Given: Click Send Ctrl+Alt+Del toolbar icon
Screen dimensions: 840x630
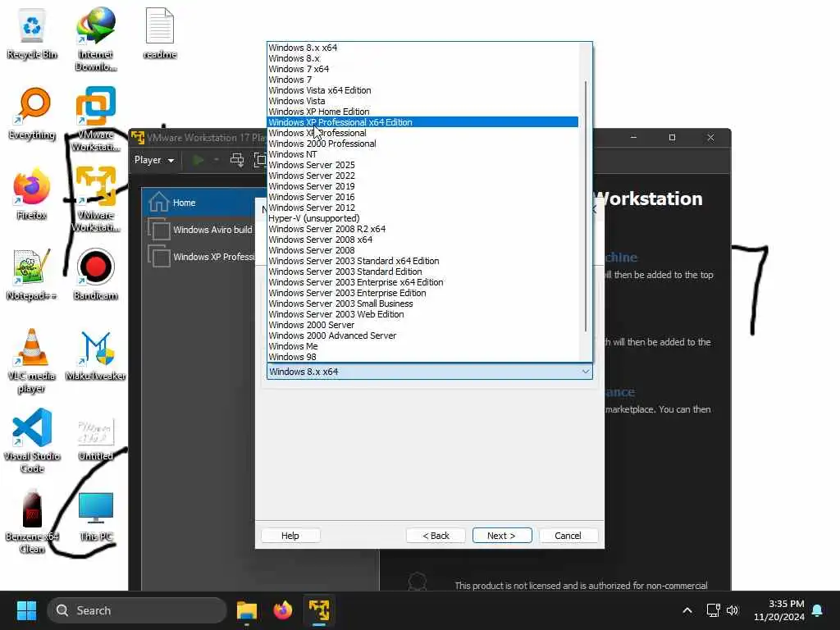Looking at the screenshot, I should 237,160.
